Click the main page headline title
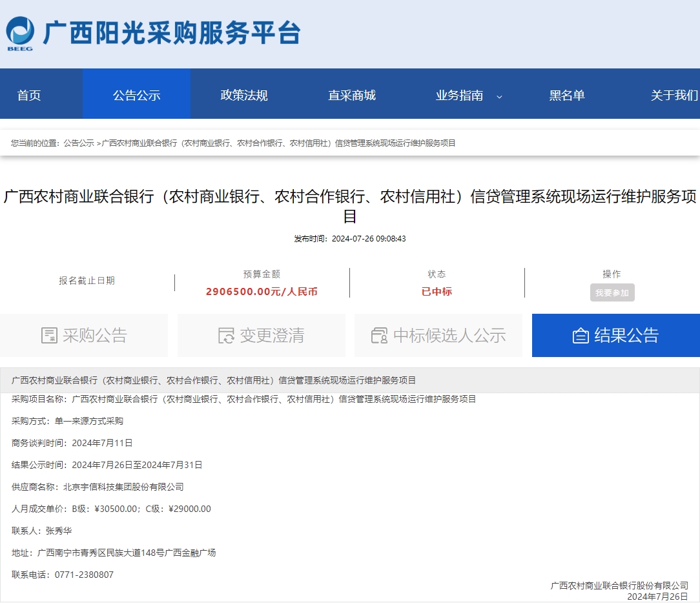700x603 pixels. pos(350,206)
